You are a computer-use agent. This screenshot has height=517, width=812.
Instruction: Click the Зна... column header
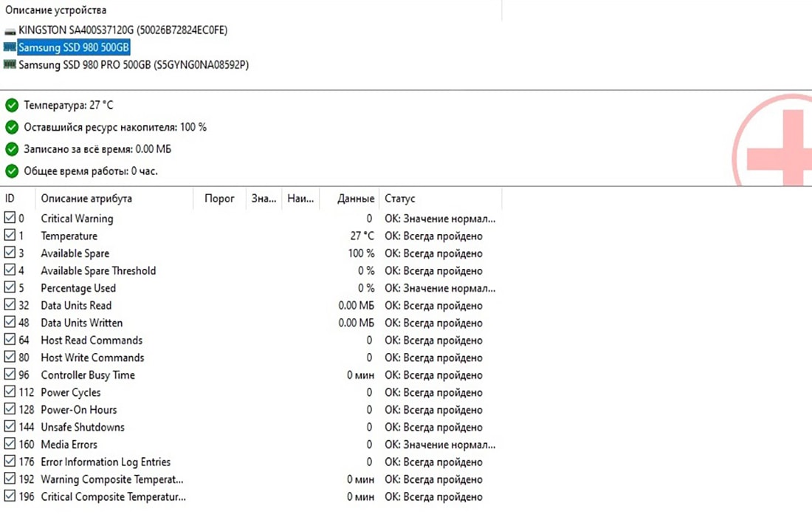tap(264, 199)
